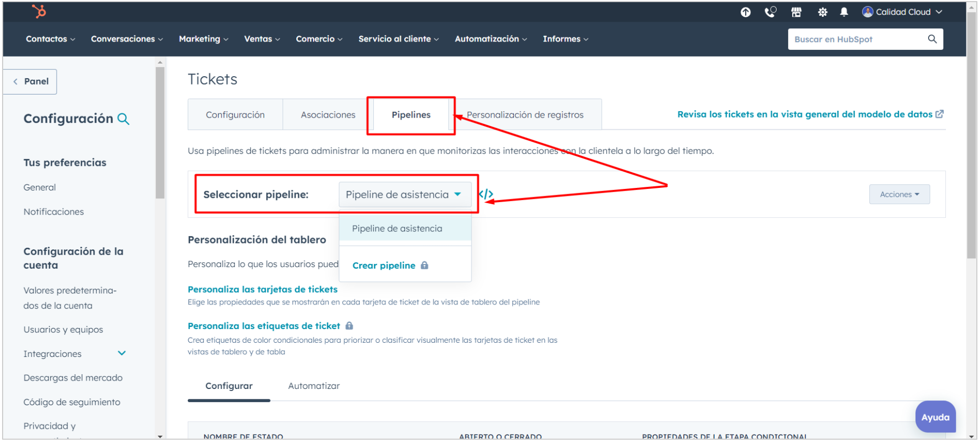Click Crear pipeline option
Viewport: 980px width, 443px height.
[x=384, y=266]
